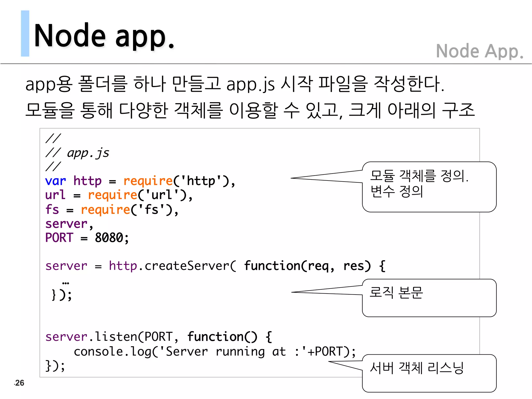Click the 'PORT = 8080;' line
The width and height of the screenshot is (532, 399).
(87, 238)
